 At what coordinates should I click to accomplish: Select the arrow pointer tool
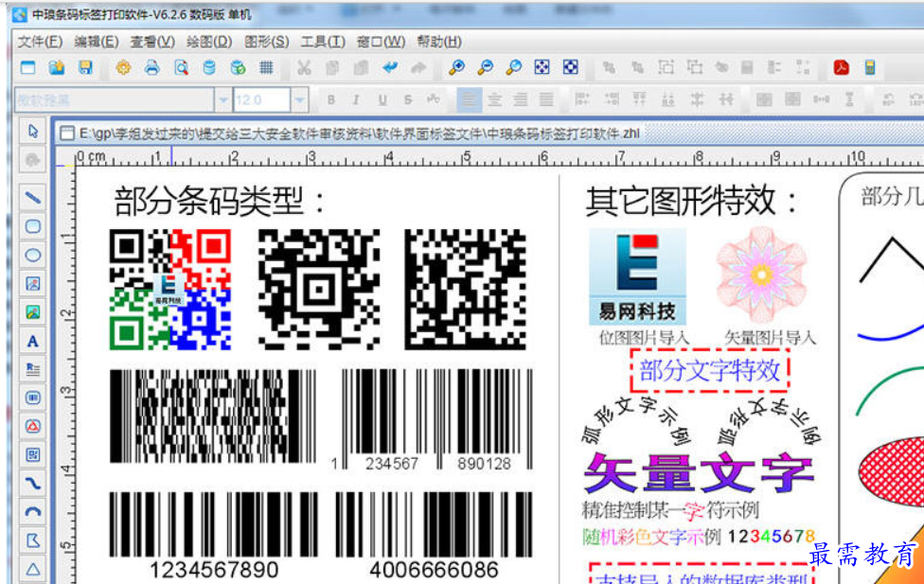point(33,131)
